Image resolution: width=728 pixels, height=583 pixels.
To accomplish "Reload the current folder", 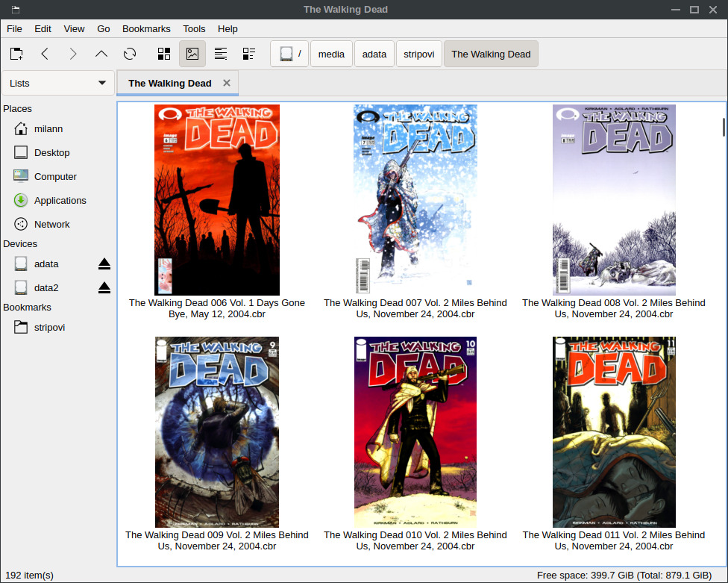I will pos(130,54).
